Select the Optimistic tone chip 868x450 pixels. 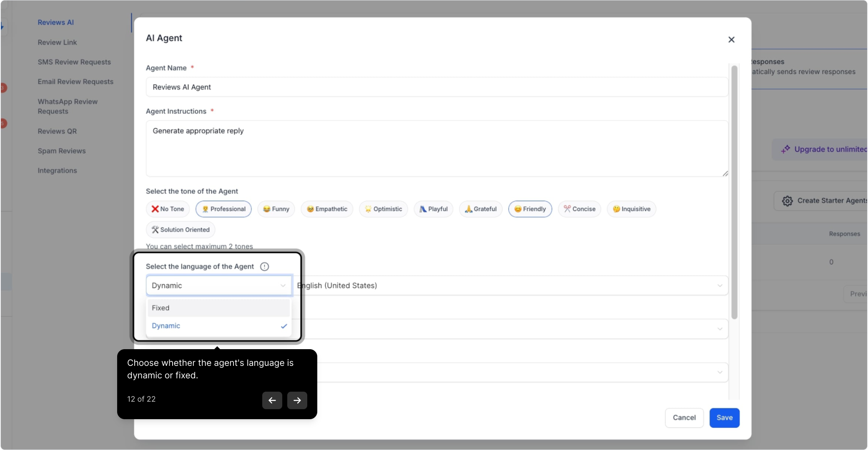click(x=383, y=209)
